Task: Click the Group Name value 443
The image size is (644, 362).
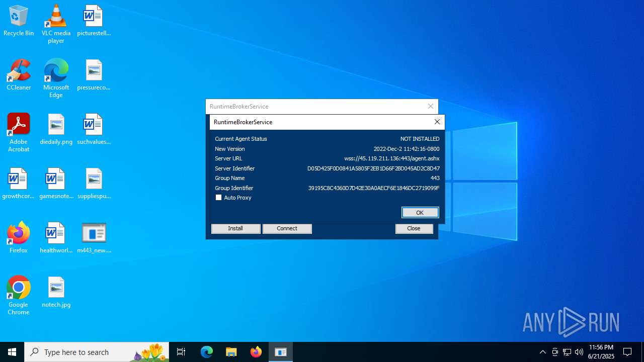Action: pyautogui.click(x=435, y=178)
